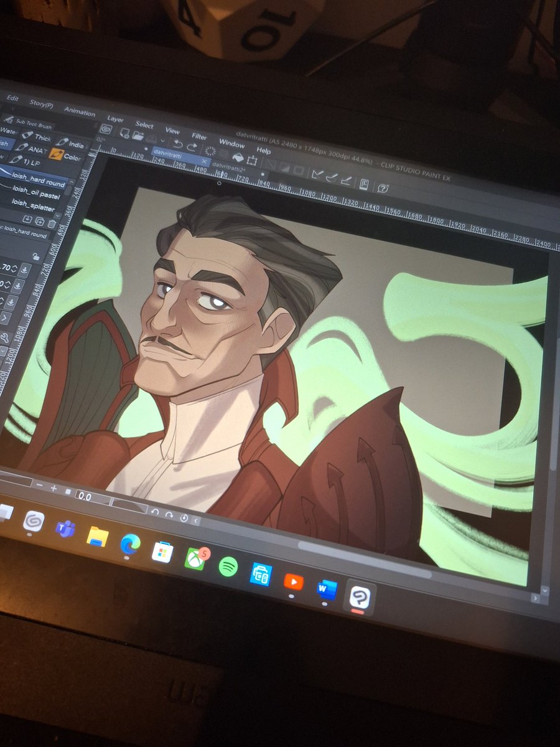560x747 pixels.
Task: Click Clip Studio Paint taskbar icon
Action: click(x=361, y=598)
